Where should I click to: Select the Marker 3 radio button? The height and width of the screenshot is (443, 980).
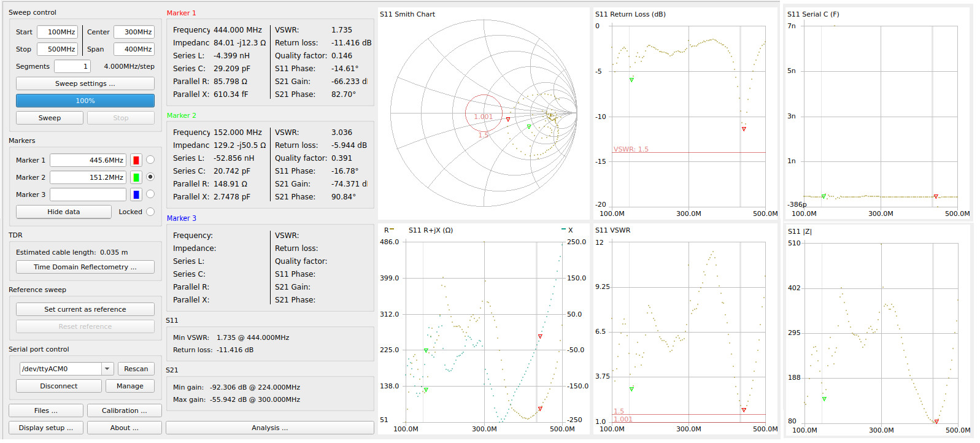(150, 194)
